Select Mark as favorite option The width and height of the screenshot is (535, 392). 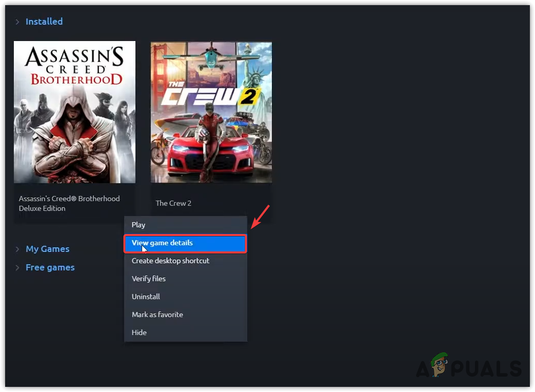[186, 315]
